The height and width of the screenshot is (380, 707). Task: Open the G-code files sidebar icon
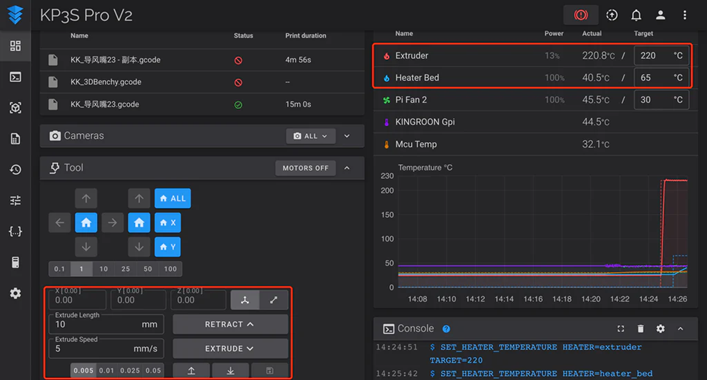(x=15, y=138)
